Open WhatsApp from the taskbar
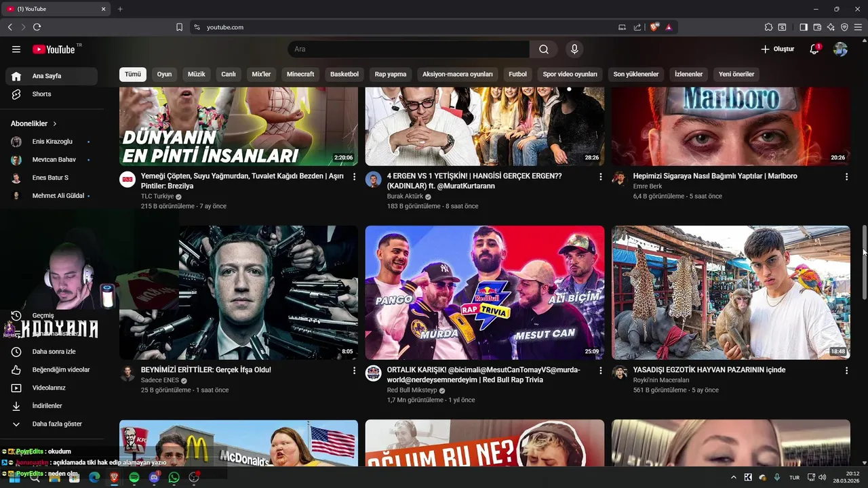Image resolution: width=868 pixels, height=488 pixels. pos(174,477)
